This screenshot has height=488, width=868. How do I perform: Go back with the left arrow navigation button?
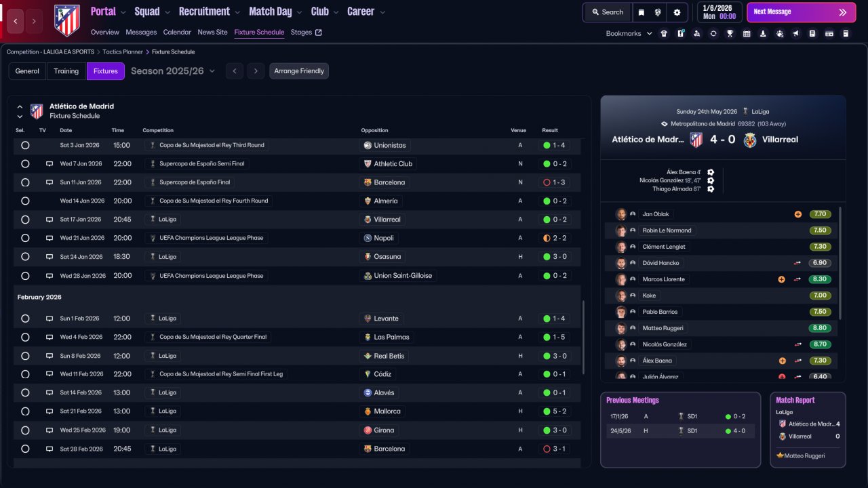coord(16,22)
